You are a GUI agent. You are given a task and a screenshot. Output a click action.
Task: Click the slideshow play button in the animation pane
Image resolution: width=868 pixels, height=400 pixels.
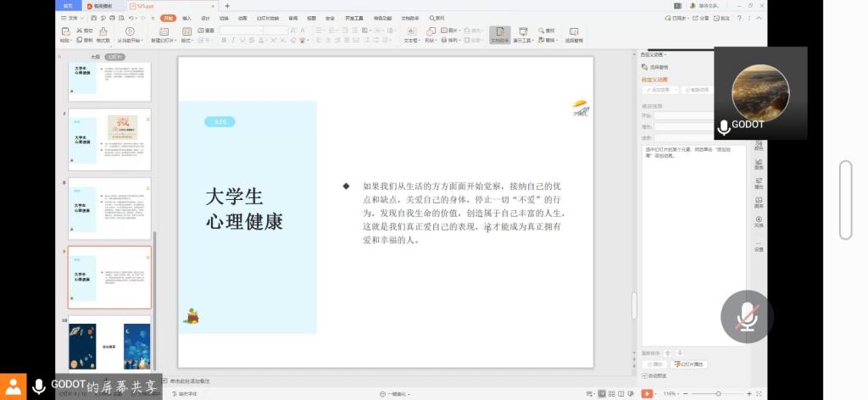tap(688, 364)
